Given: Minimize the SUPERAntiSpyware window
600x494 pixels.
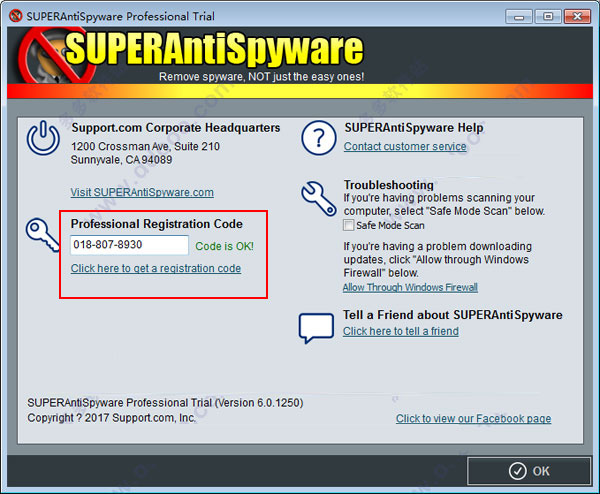Looking at the screenshot, I should [519, 17].
